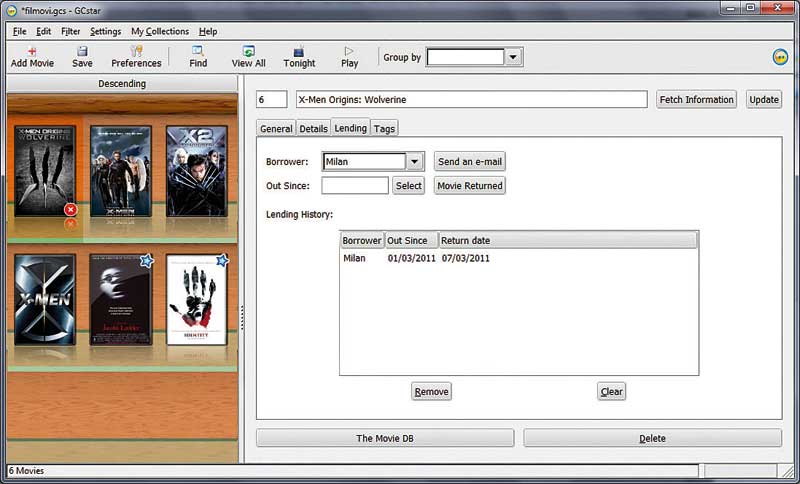The width and height of the screenshot is (800, 484).
Task: Click 01/03/2011 out since cell
Action: click(x=412, y=258)
